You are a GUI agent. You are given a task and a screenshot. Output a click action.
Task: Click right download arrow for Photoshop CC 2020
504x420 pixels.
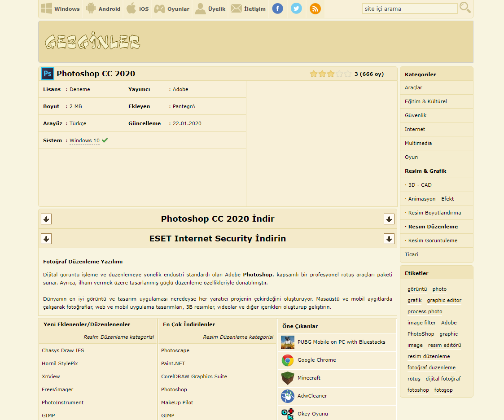click(x=389, y=219)
